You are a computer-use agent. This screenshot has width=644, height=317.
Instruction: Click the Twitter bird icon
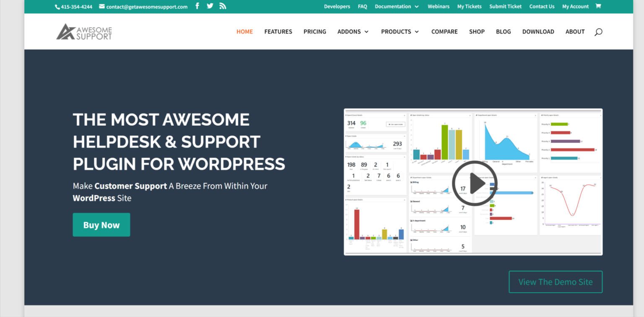210,6
